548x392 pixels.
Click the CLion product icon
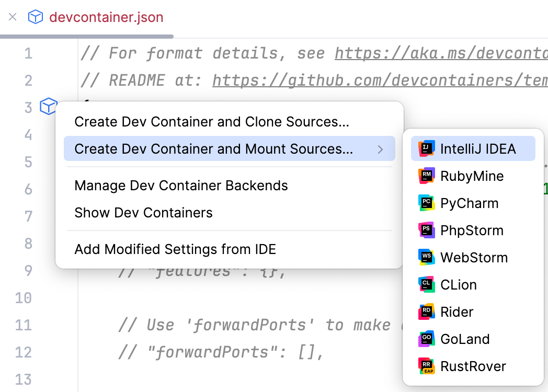427,285
